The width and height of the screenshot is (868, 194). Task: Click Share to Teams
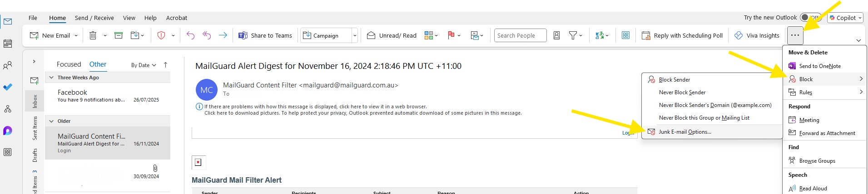pyautogui.click(x=265, y=35)
